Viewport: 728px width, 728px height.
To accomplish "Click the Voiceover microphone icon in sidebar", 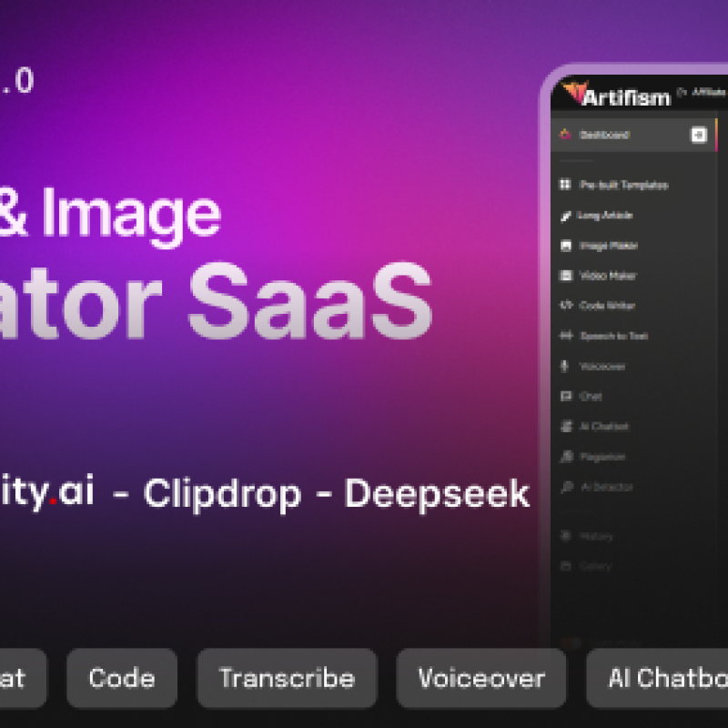I will click(564, 366).
